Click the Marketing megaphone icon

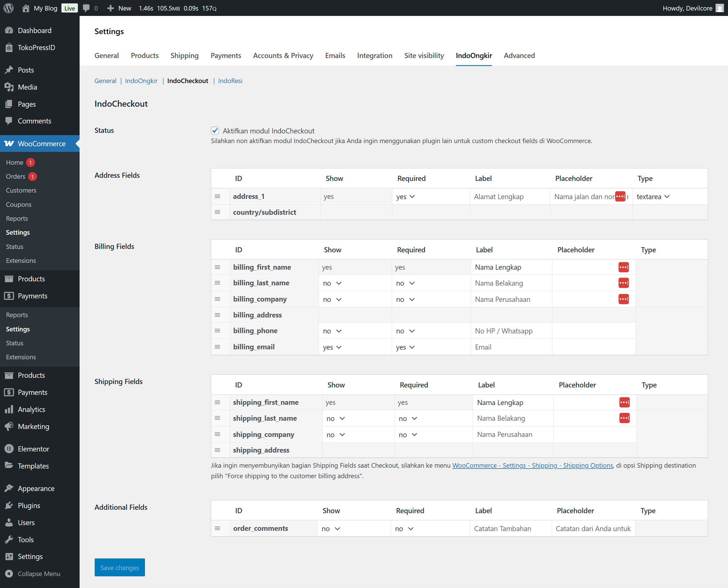coord(9,426)
